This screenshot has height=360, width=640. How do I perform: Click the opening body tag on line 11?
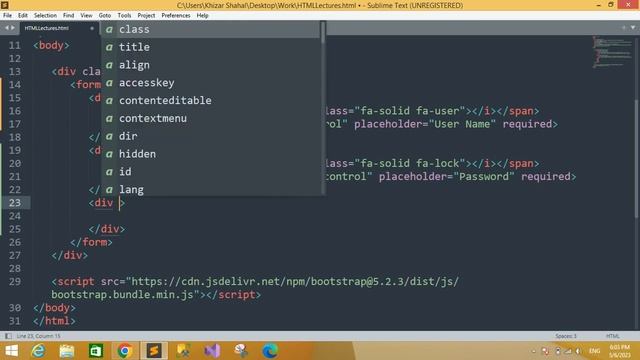pos(51,45)
